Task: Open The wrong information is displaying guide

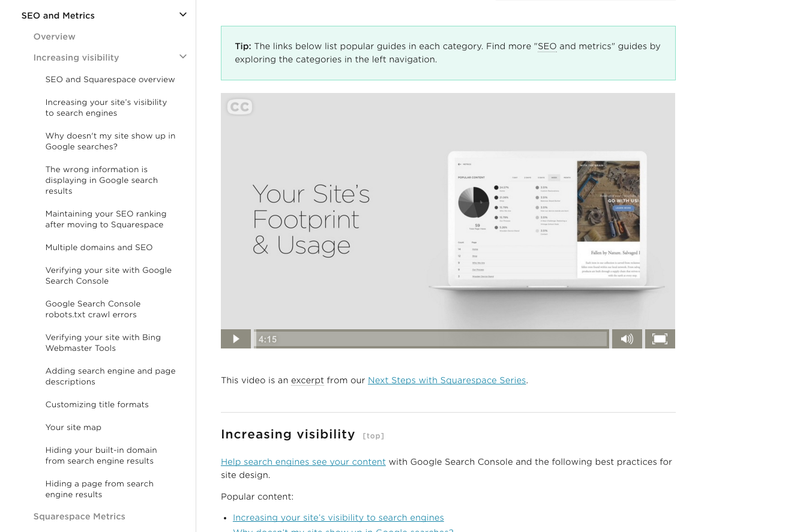Action: pos(102,180)
